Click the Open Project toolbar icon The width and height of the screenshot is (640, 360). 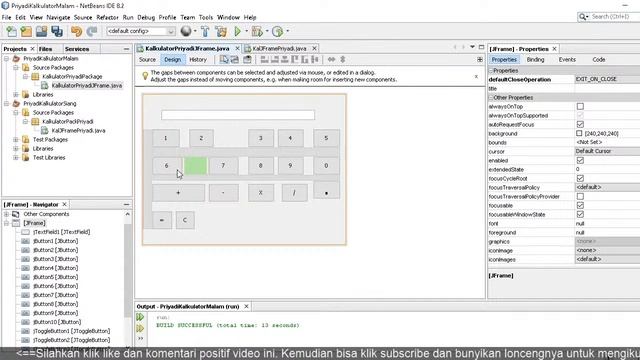41,31
